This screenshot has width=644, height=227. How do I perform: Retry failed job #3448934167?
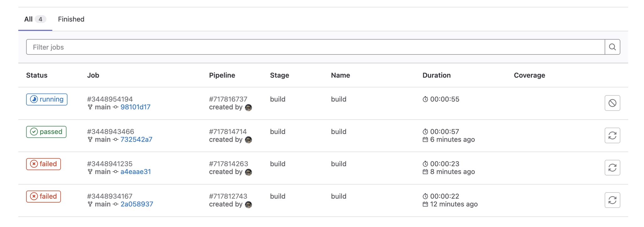pyautogui.click(x=612, y=200)
